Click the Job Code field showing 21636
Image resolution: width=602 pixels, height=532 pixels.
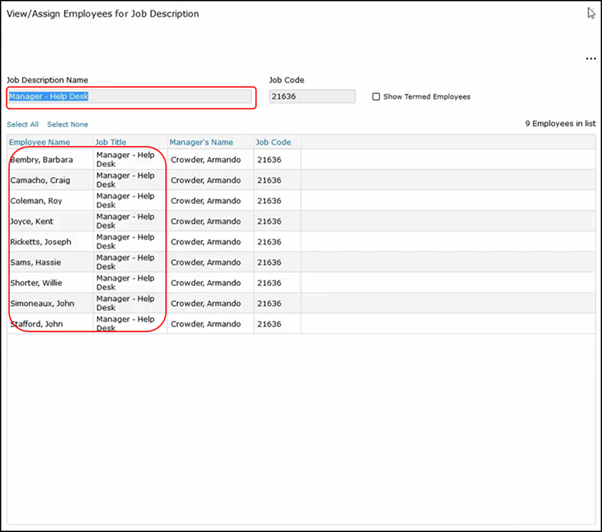[x=311, y=97]
